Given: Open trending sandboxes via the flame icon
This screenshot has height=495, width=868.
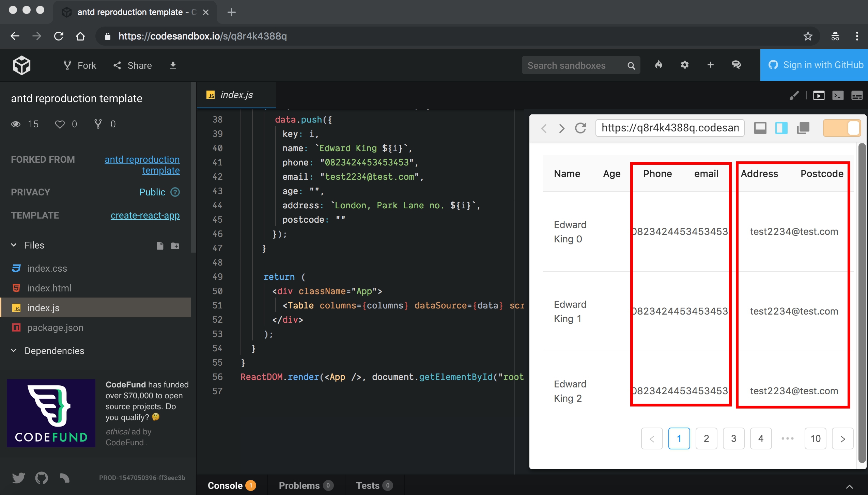Looking at the screenshot, I should [x=658, y=65].
